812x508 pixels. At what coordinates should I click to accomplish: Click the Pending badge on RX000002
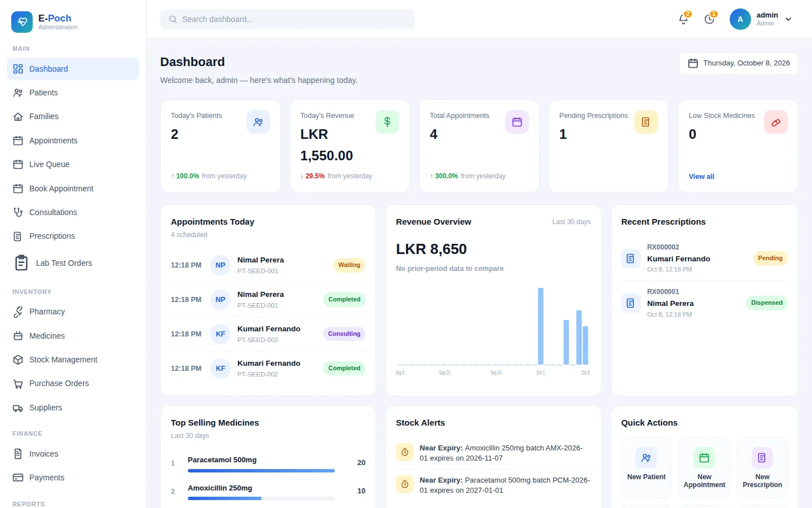[x=770, y=259]
